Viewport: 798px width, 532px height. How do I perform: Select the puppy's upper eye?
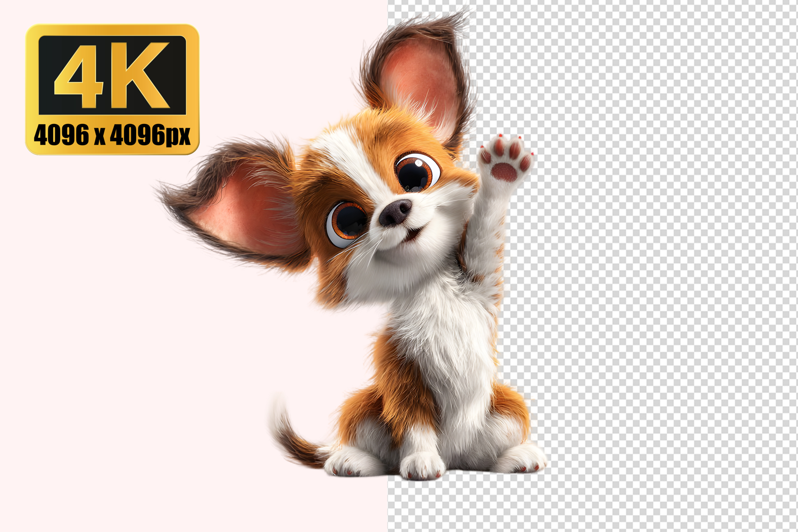(417, 172)
